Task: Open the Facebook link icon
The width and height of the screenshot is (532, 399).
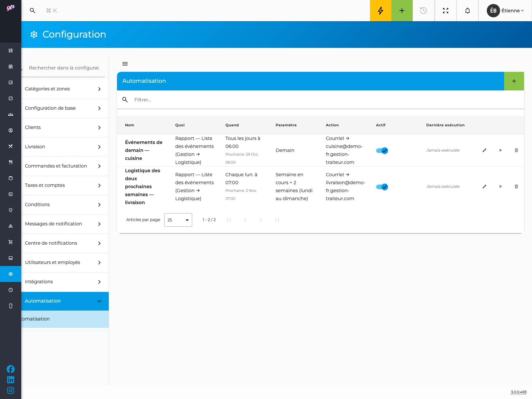Action: 11,369
